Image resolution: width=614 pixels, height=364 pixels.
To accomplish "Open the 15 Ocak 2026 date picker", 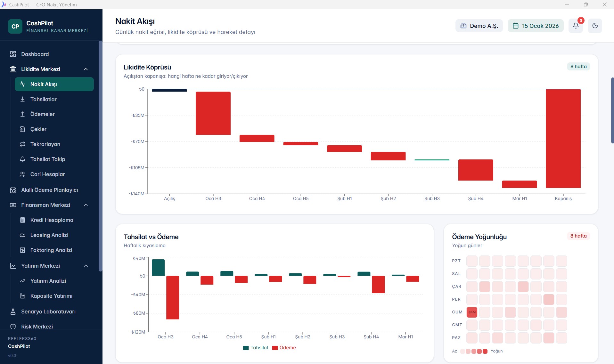I will coord(536,26).
